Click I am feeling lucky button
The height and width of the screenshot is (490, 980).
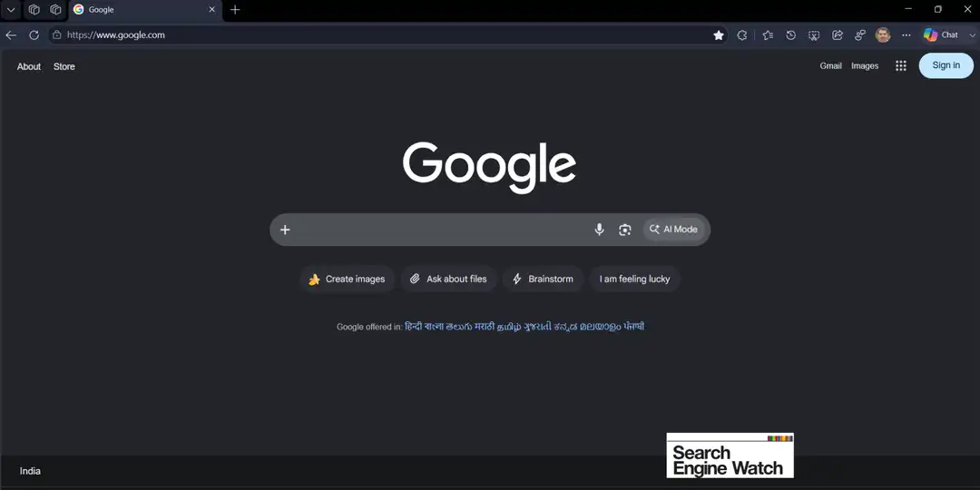tap(634, 279)
